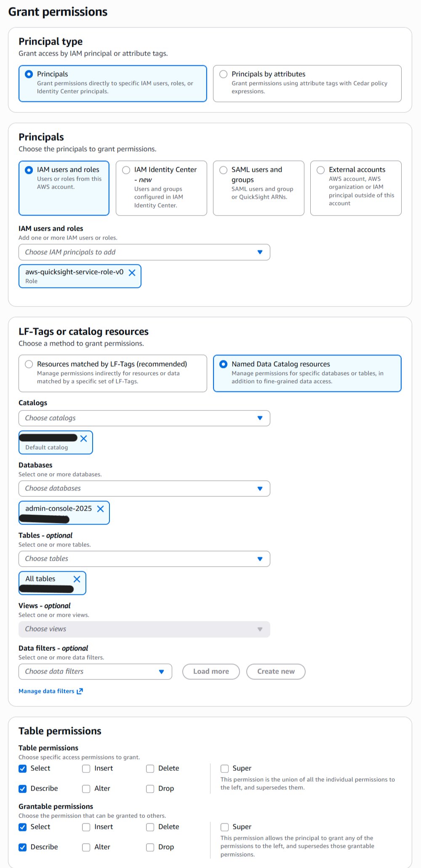Open the Manage data filters external link
The width and height of the screenshot is (421, 868).
pyautogui.click(x=51, y=691)
